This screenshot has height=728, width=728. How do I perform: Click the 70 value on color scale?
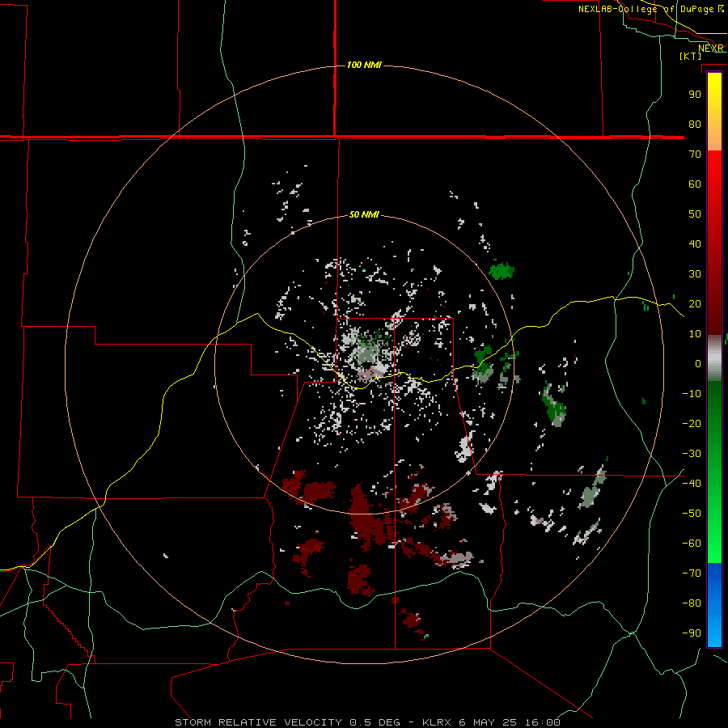[695, 154]
